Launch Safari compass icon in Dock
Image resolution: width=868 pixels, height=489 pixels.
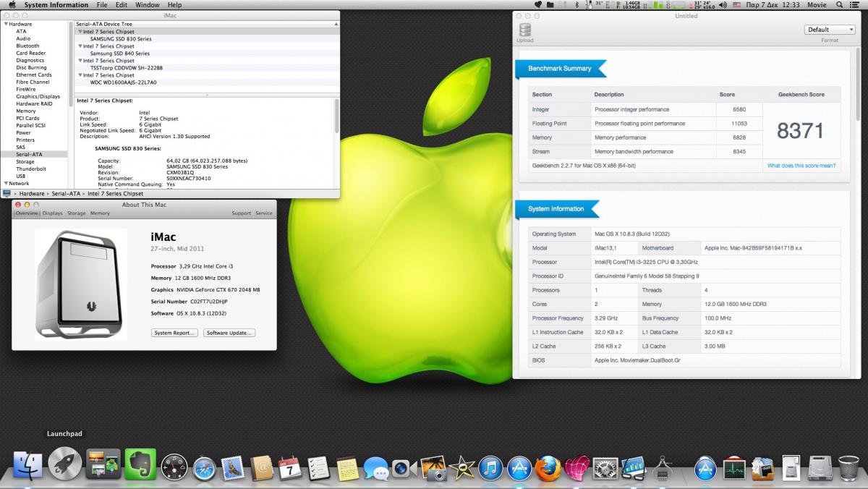pyautogui.click(x=204, y=467)
